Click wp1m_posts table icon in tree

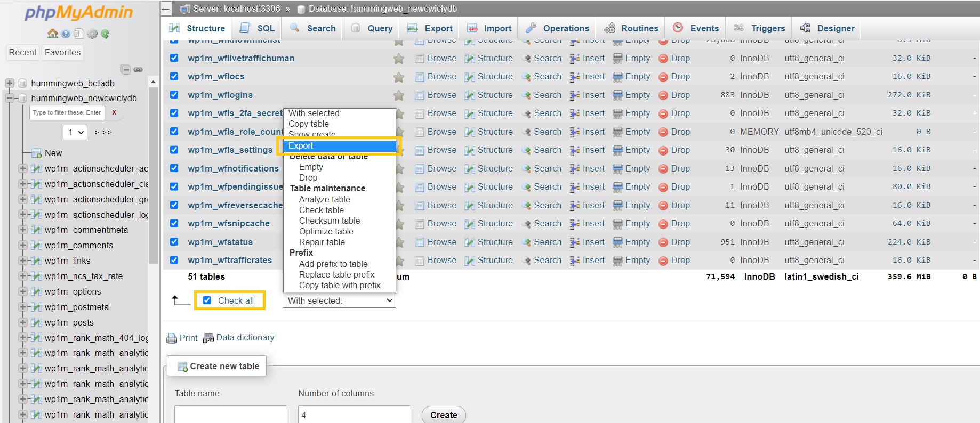click(x=36, y=322)
